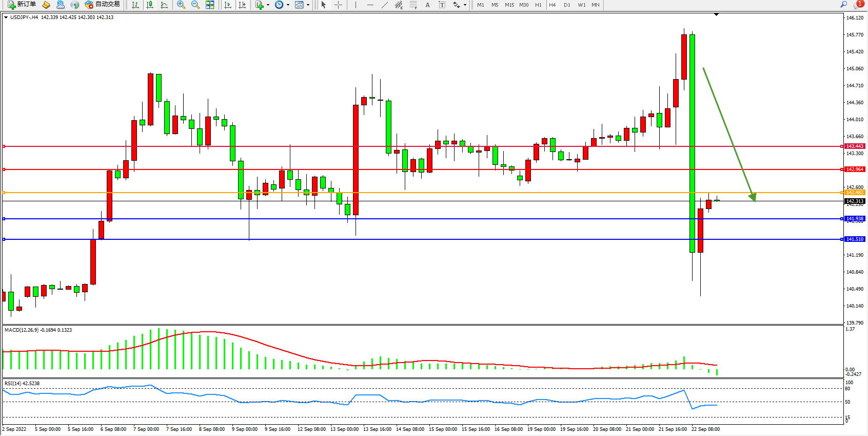Click the New Order (新订单) button

[22, 5]
